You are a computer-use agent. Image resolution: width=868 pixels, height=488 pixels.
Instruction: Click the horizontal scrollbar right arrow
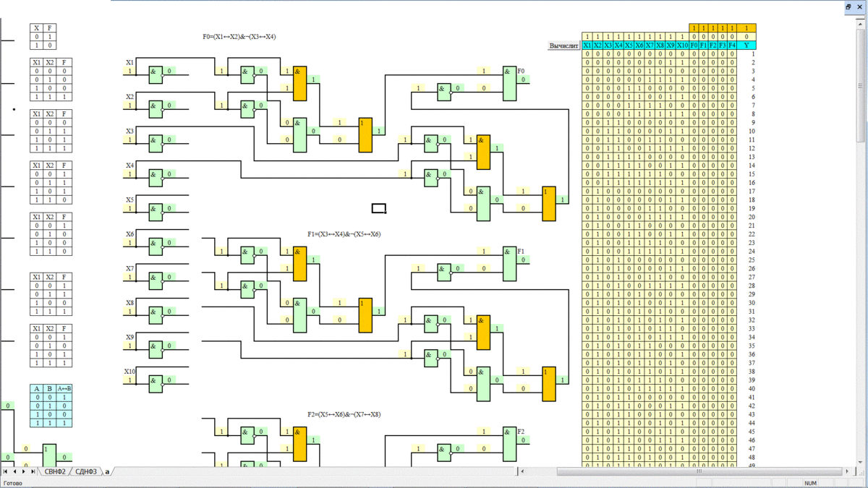848,471
